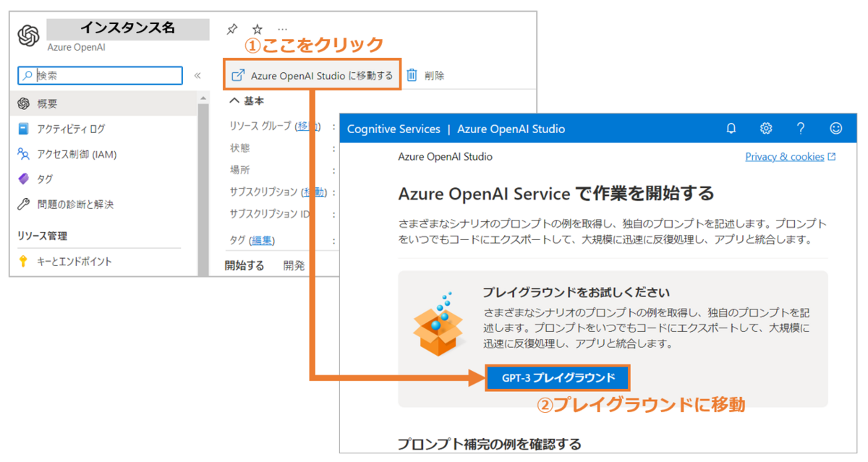The width and height of the screenshot is (868, 462).
Task: Click プロンプト補完の例を確認する heading
Action: (490, 443)
